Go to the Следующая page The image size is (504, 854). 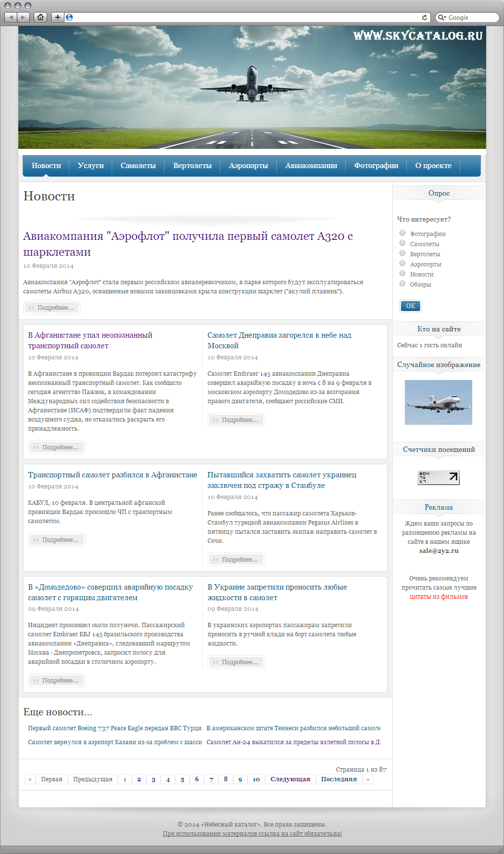point(290,779)
